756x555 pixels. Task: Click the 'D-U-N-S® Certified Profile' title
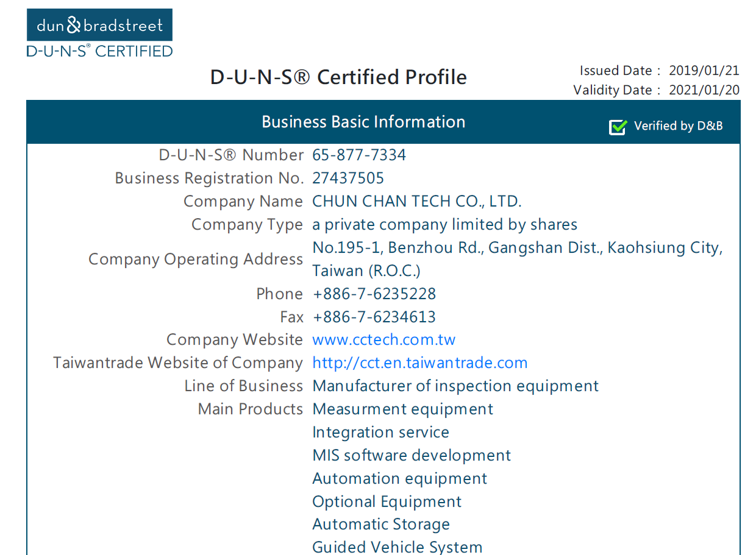(338, 77)
